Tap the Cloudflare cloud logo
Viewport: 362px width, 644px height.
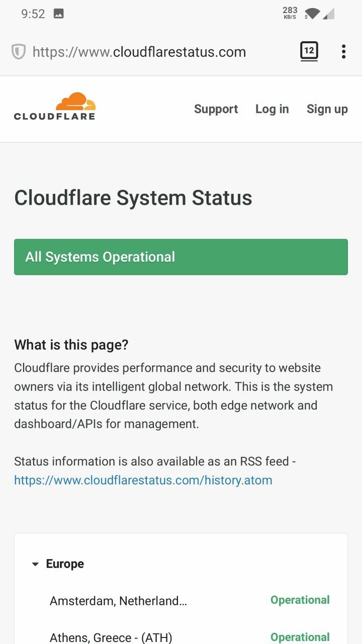54,106
